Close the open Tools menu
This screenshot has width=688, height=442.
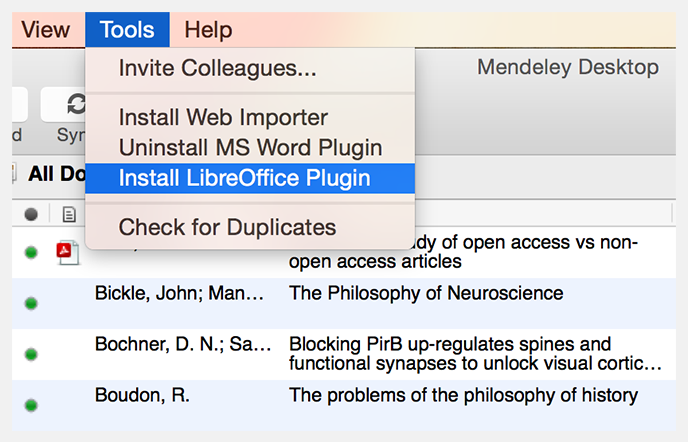tap(127, 30)
